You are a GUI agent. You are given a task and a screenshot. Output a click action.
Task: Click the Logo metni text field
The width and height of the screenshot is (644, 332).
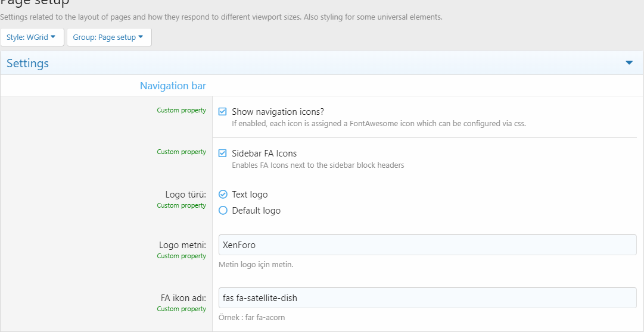[428, 245]
